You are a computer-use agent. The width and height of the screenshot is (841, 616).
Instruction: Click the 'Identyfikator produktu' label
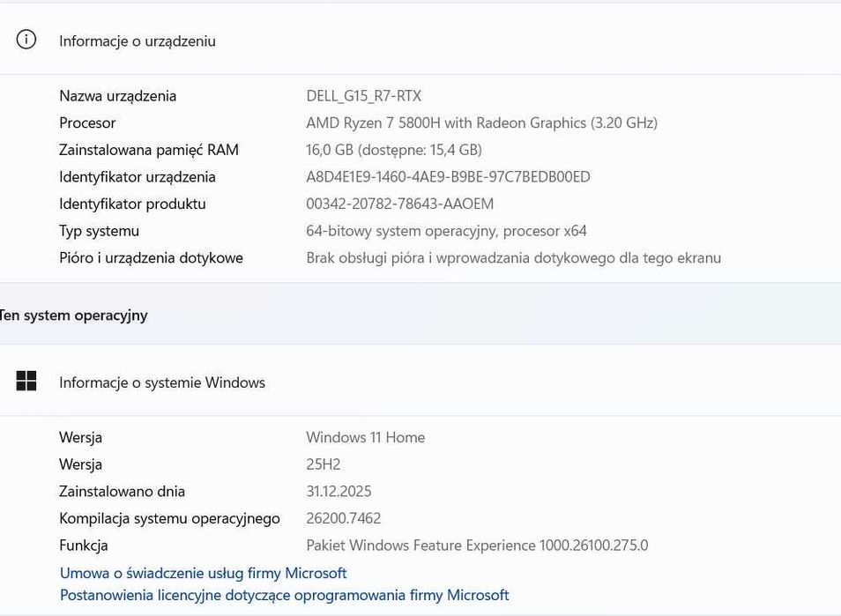[x=132, y=204]
